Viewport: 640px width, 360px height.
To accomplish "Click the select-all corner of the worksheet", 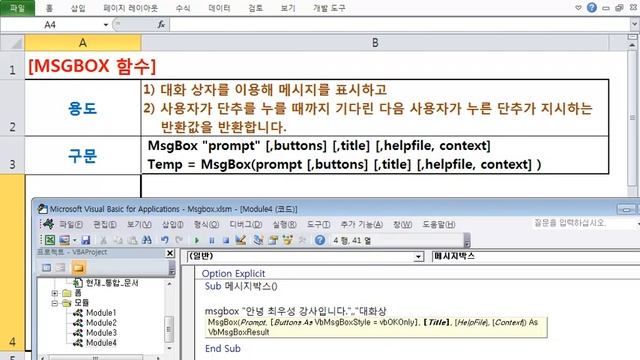I will tap(13, 43).
